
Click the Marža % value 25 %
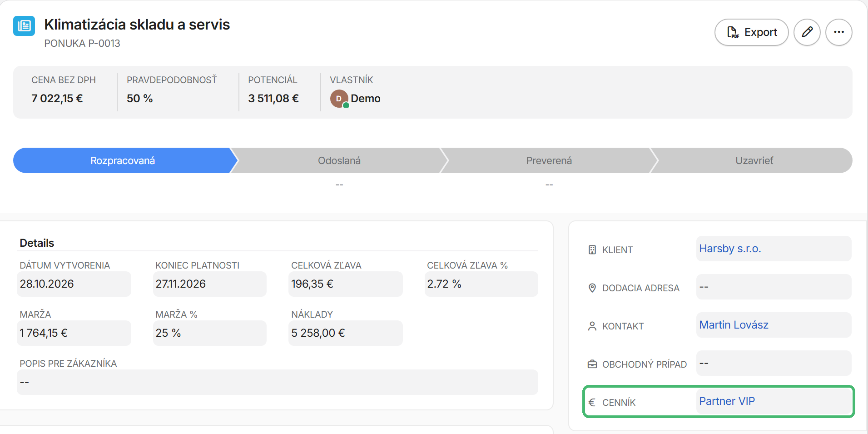(x=168, y=333)
